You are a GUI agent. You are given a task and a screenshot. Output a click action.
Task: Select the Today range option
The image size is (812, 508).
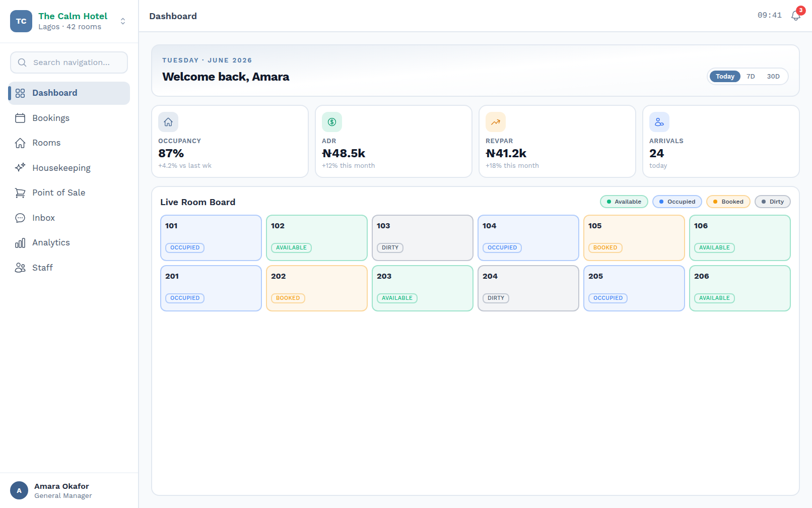725,77
